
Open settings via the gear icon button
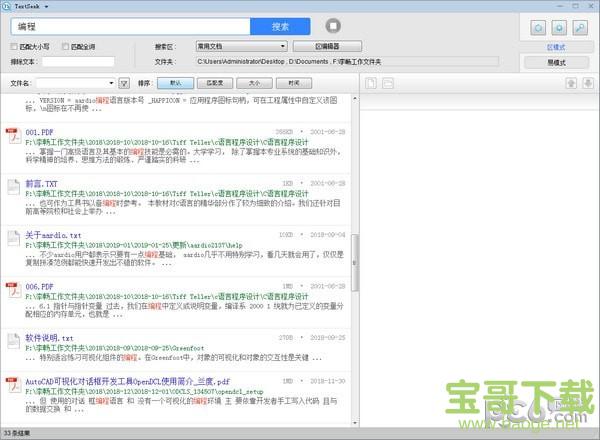point(559,28)
